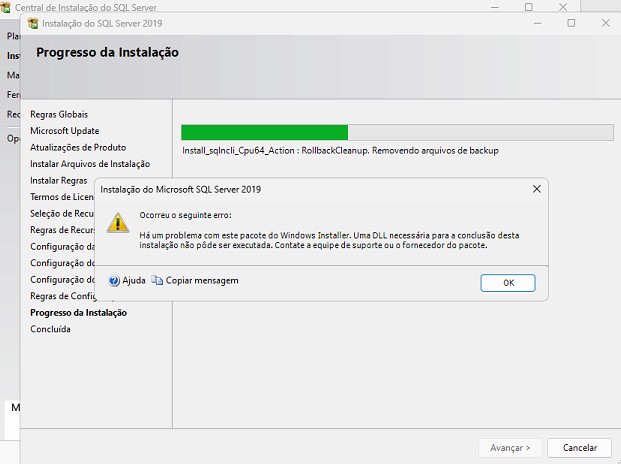
Task: Minimize the Instalação do SQL Server 2019 window
Action: (x=537, y=23)
